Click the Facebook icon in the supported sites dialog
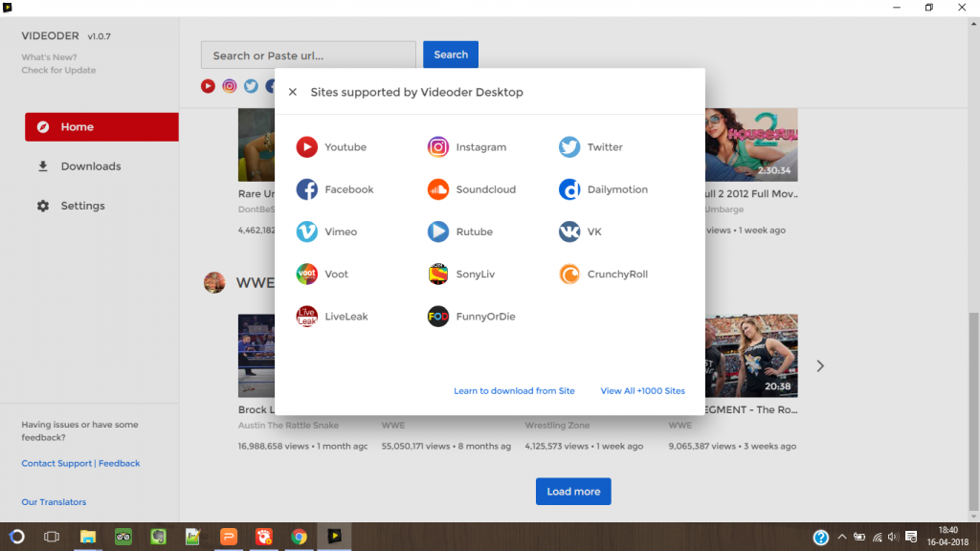980x551 pixels. [x=306, y=189]
